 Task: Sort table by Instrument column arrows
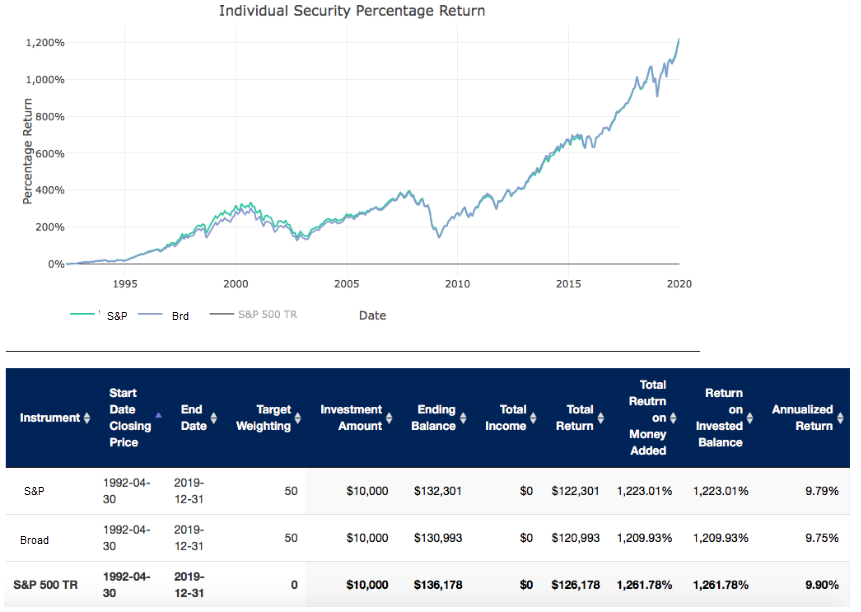pos(87,418)
